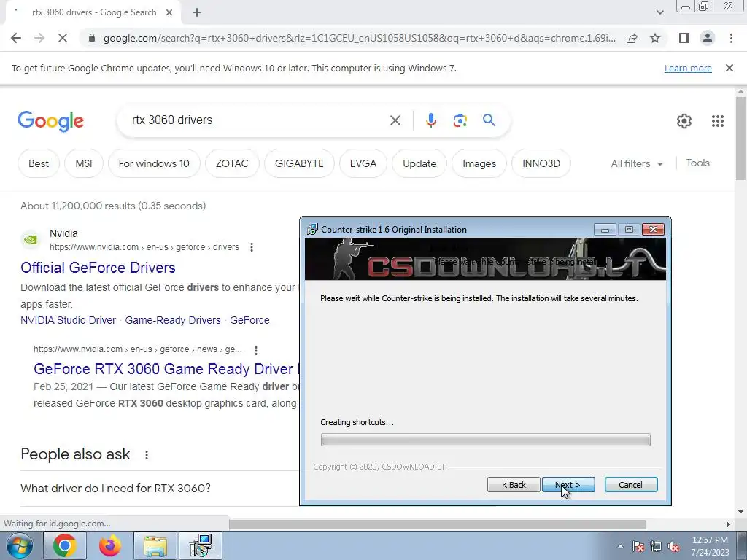Search by image with Lens icon
The width and height of the screenshot is (747, 560).
460,120
